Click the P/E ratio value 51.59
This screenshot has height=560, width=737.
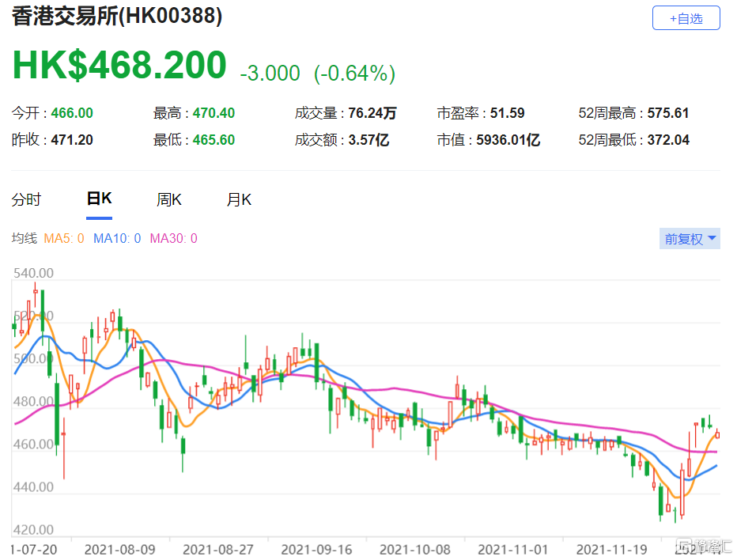pos(507,113)
